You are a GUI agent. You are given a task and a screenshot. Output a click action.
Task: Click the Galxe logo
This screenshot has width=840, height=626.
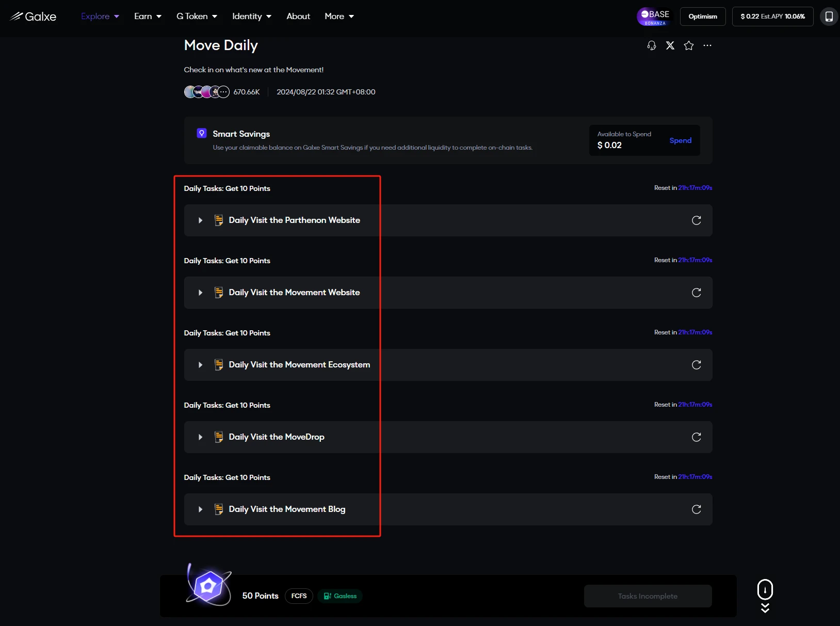[34, 17]
